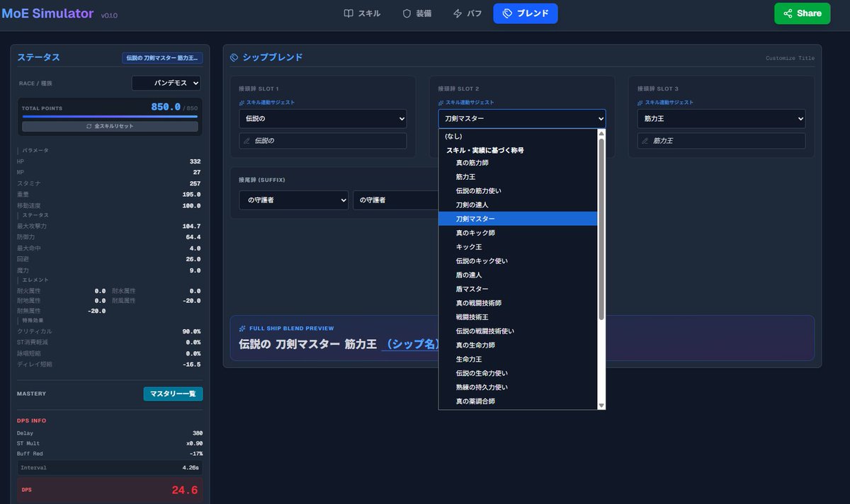Choose (なし) in the open list
Image resolution: width=850 pixels, height=504 pixels.
click(518, 136)
